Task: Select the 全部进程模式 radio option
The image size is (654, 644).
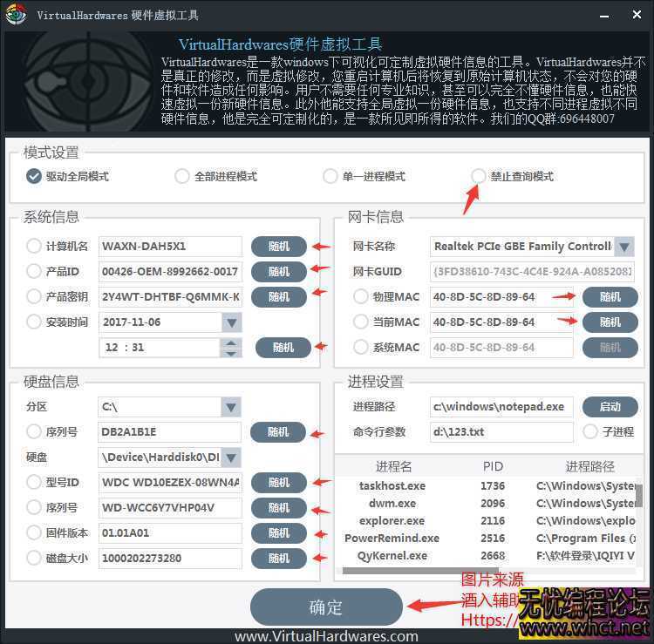Action: click(x=181, y=176)
